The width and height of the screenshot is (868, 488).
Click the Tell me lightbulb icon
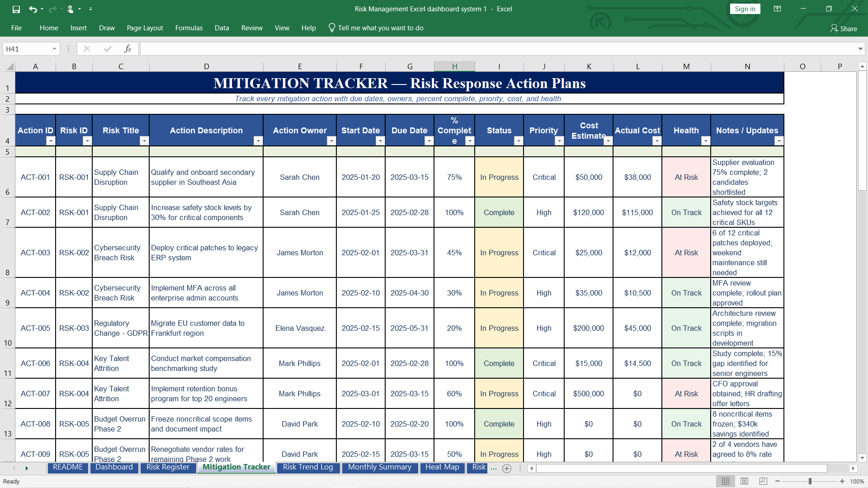(332, 28)
